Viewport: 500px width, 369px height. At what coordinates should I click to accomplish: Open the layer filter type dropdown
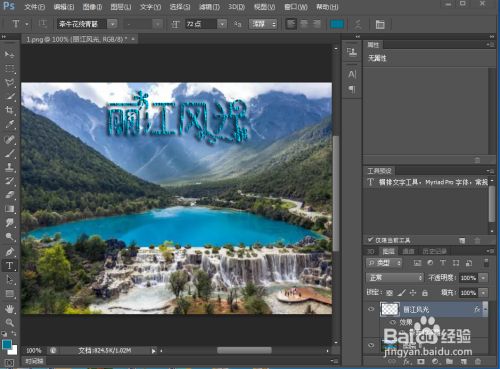[384, 263]
